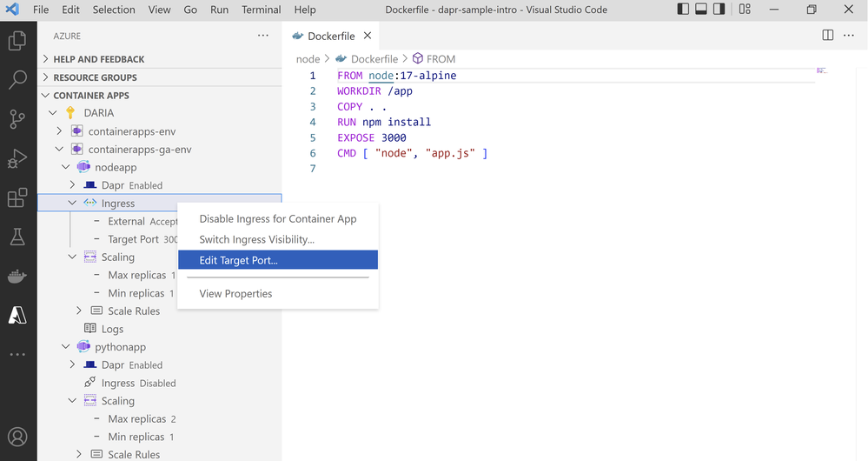Open the File menu
The image size is (868, 461).
[x=41, y=10]
